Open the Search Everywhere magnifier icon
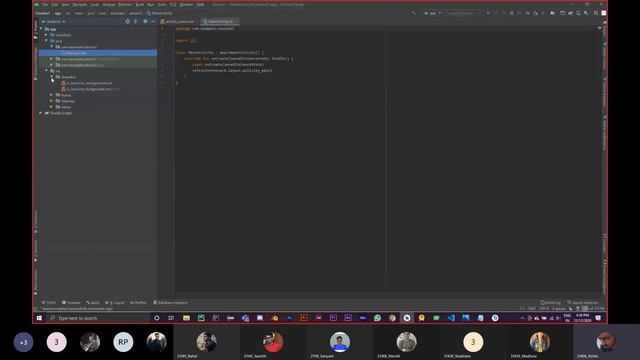 click(596, 13)
